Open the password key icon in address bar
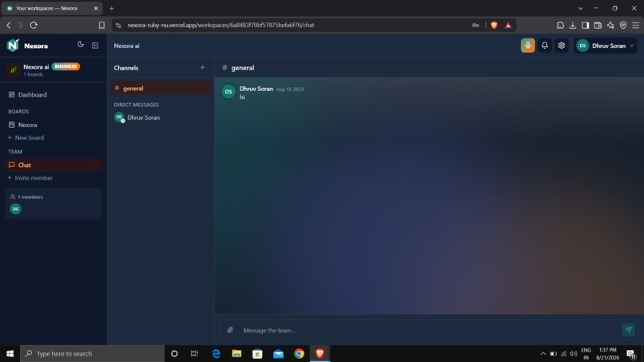The image size is (644, 362). click(475, 25)
